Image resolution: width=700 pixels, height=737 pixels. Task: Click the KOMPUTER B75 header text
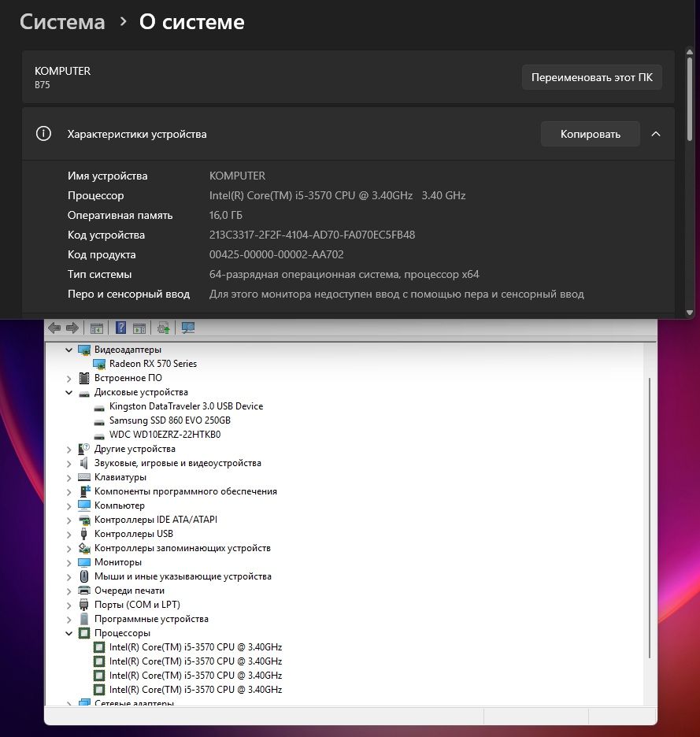pos(62,77)
